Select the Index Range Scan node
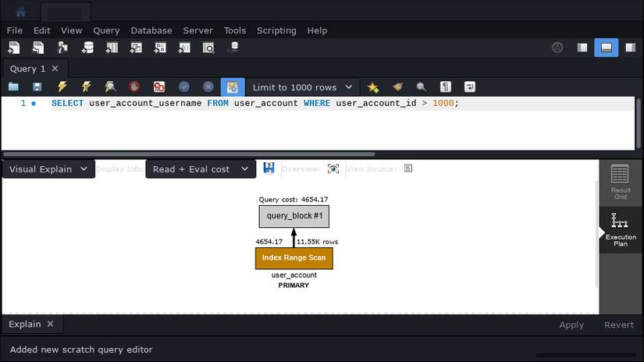The image size is (644, 362). [x=294, y=258]
